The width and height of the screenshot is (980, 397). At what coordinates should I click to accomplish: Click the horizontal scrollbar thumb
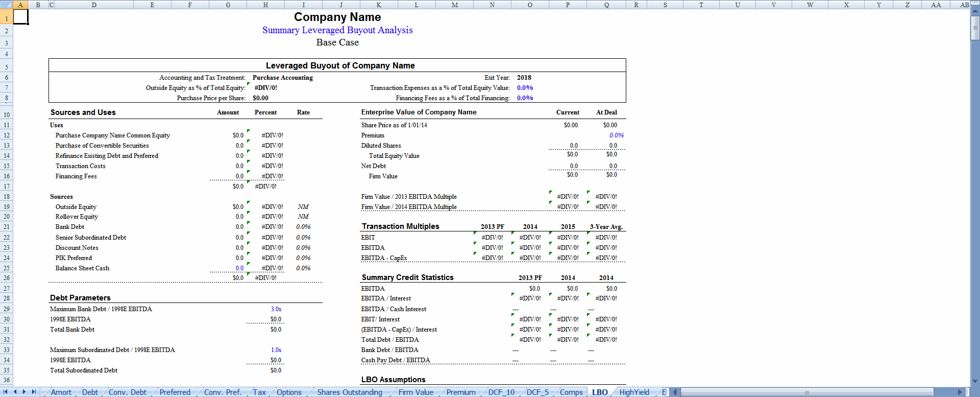pyautogui.click(x=807, y=392)
